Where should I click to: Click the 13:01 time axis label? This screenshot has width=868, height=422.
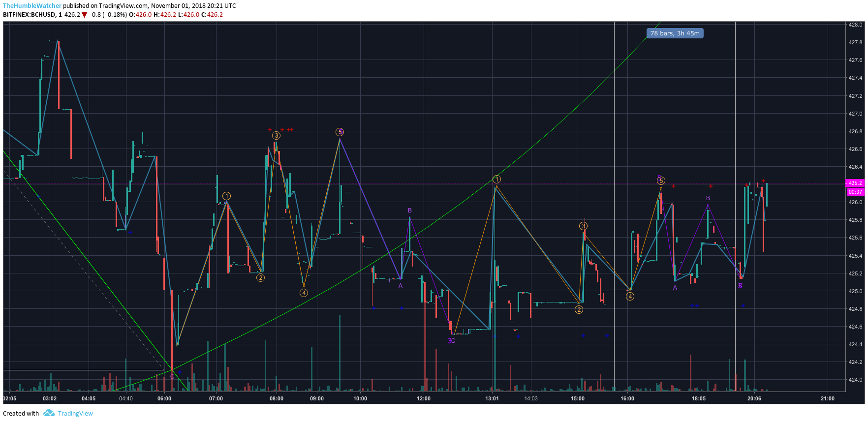(492, 398)
